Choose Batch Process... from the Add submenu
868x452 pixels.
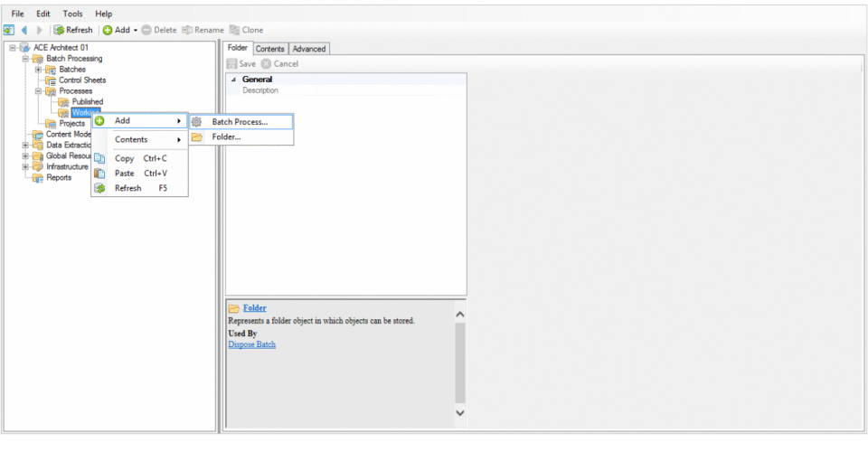[241, 122]
